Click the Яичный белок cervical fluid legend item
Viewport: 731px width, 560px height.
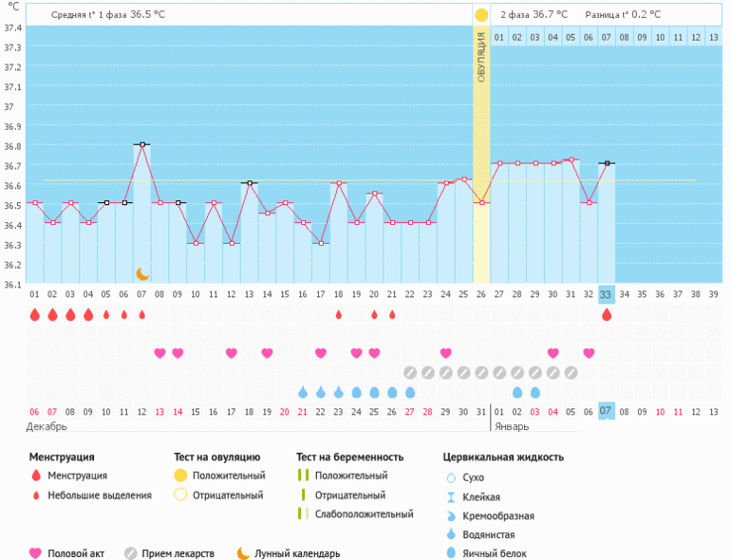pos(492,553)
